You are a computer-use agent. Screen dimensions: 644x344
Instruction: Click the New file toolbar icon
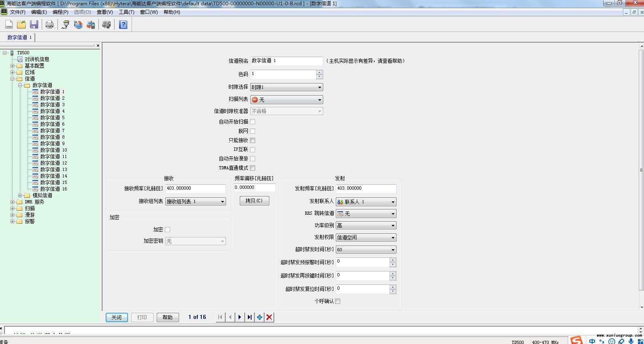9,25
